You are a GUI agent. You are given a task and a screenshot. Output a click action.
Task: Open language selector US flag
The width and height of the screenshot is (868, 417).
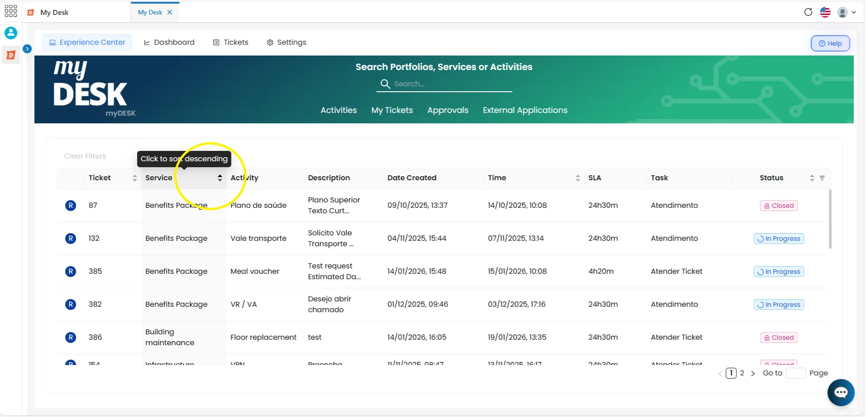(825, 12)
